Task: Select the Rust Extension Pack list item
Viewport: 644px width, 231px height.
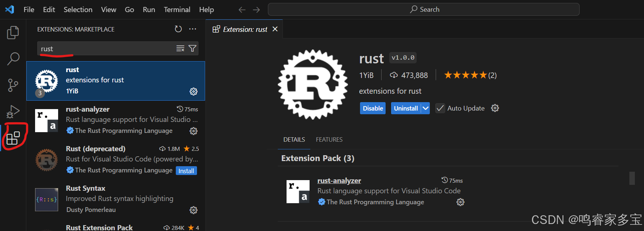Action: [115, 226]
